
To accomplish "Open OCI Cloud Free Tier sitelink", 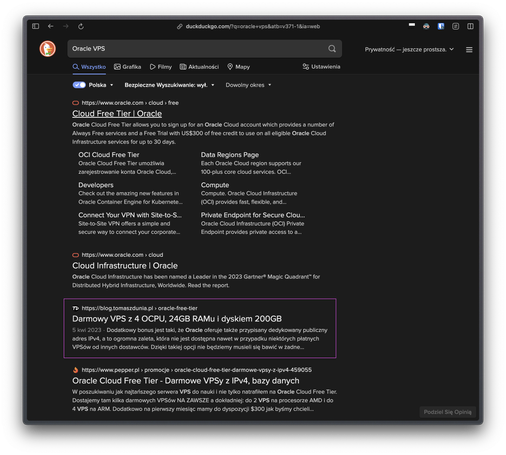I will tap(109, 155).
